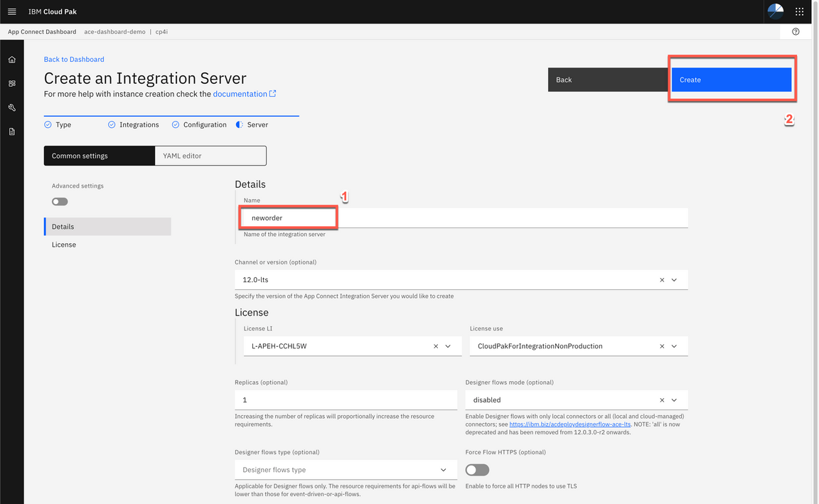Image resolution: width=819 pixels, height=504 pixels.
Task: Open the Channel or version dropdown
Action: (x=674, y=279)
